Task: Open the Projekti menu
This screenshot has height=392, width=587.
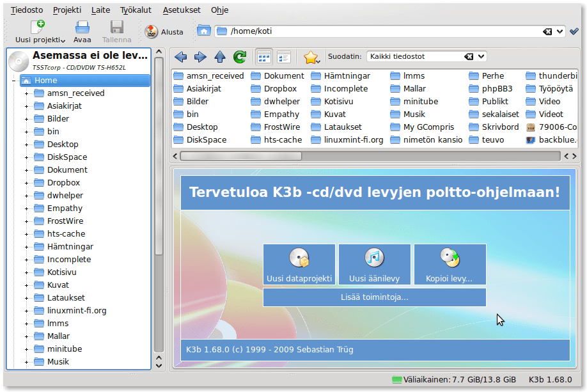Action: (x=67, y=10)
